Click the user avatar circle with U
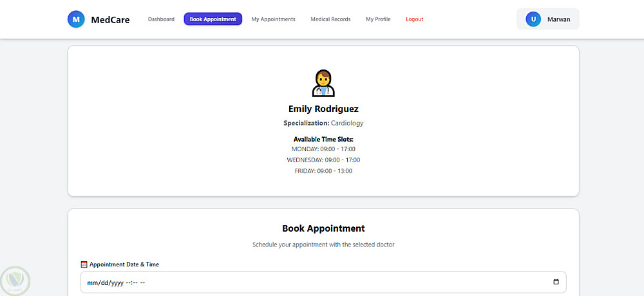 [x=533, y=19]
